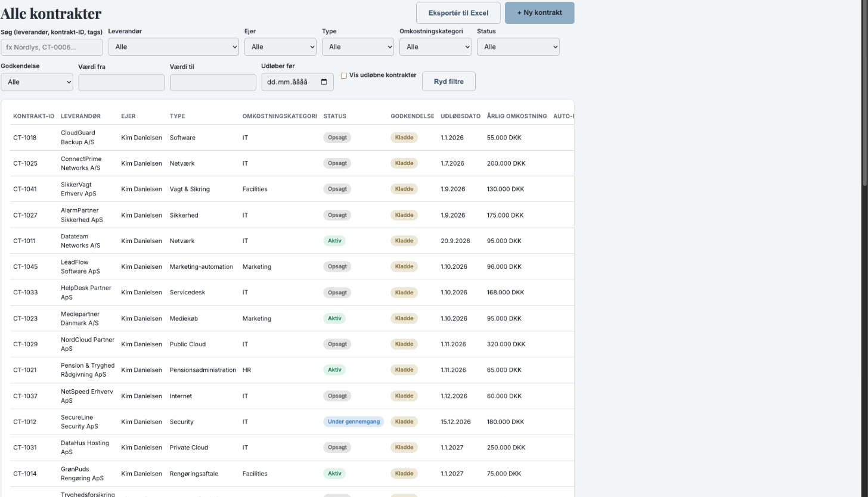The height and width of the screenshot is (497, 868).
Task: Open the Type filter dropdown
Action: 358,47
